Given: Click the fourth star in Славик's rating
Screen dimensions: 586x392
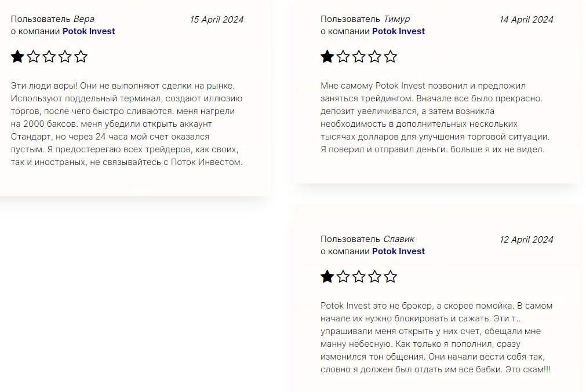Looking at the screenshot, I should 375,277.
